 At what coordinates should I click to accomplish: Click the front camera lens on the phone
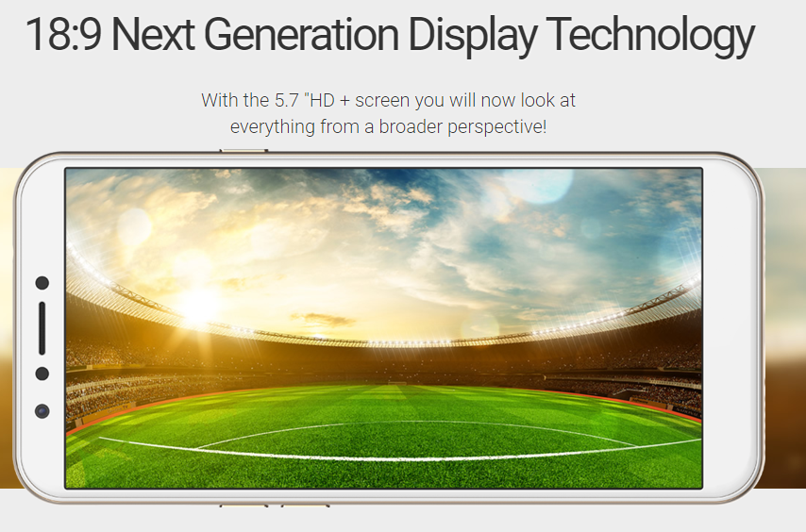pos(42,411)
